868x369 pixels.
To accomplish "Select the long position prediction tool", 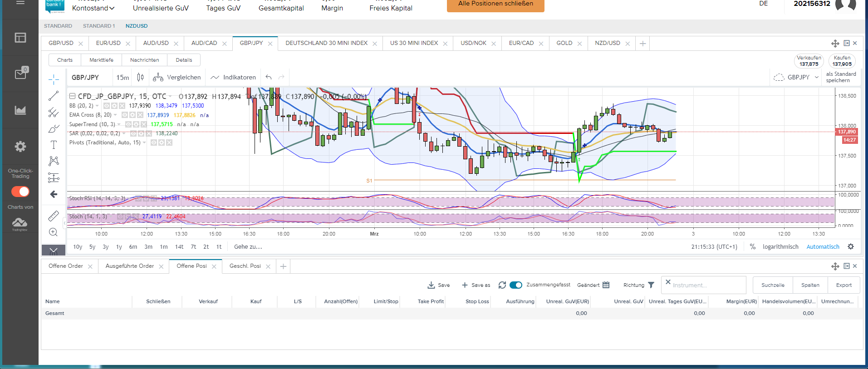I will 54,178.
